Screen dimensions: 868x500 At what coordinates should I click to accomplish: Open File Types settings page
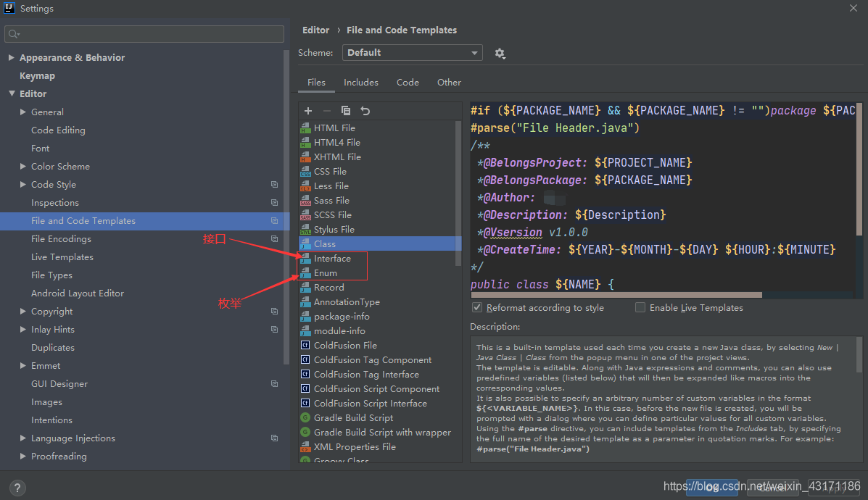click(51, 275)
